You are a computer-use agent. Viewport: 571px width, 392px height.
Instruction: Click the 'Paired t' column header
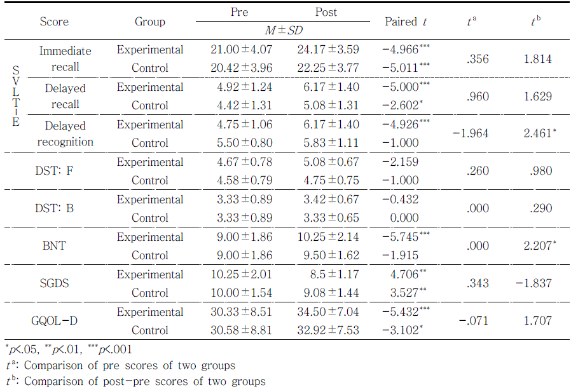point(406,22)
